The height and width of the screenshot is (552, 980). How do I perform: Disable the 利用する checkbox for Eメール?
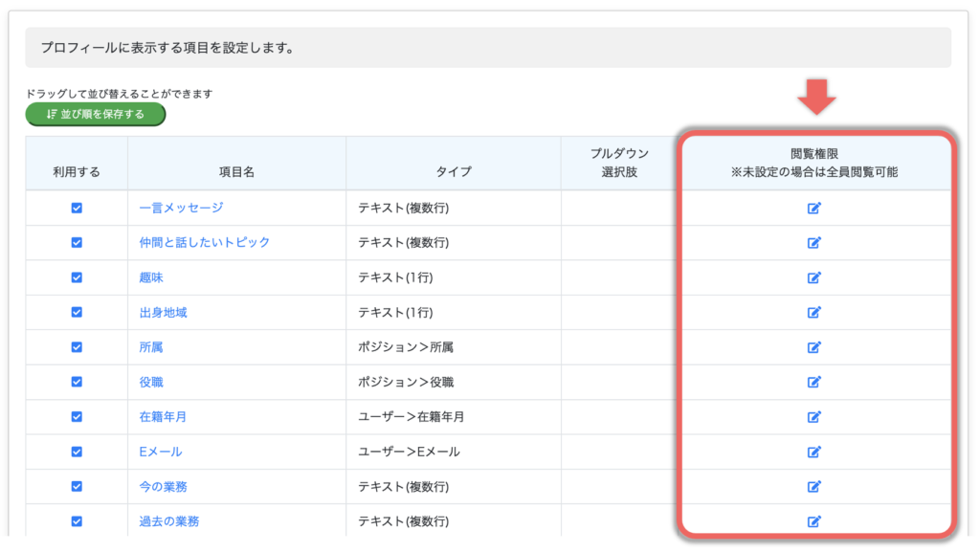tap(77, 452)
